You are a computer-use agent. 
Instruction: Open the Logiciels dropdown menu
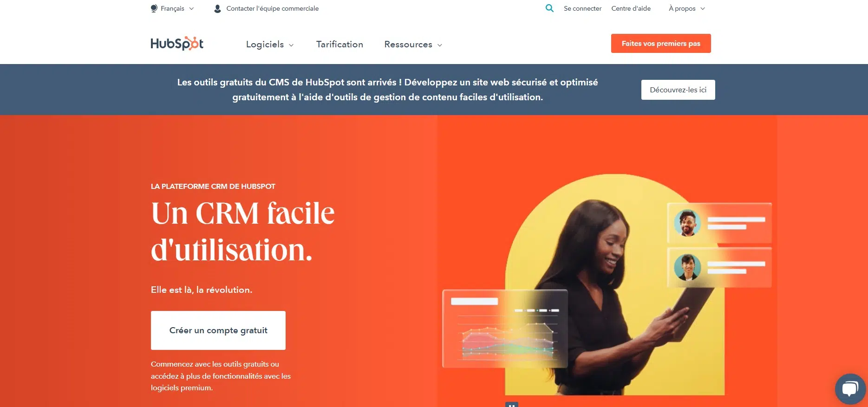click(x=270, y=45)
